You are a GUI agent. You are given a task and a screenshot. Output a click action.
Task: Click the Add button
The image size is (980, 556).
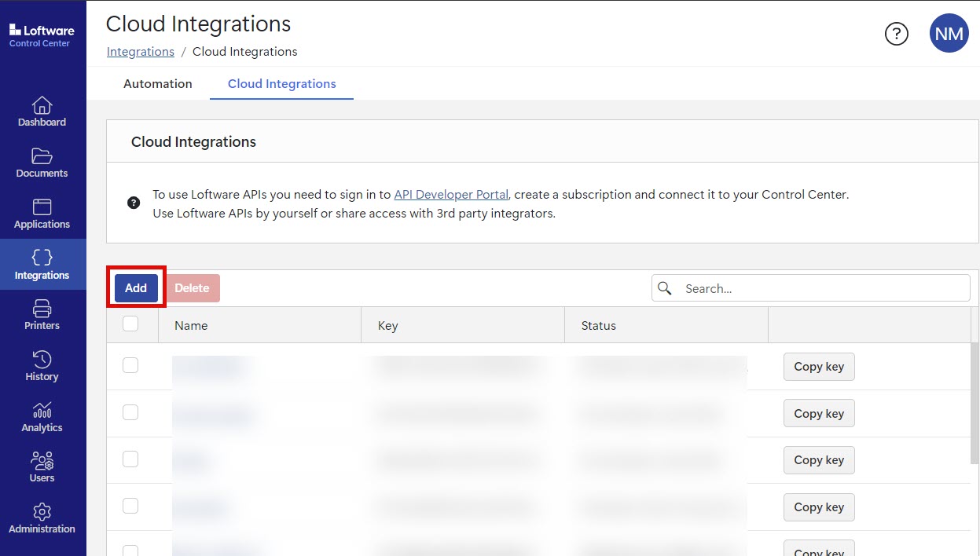(136, 288)
